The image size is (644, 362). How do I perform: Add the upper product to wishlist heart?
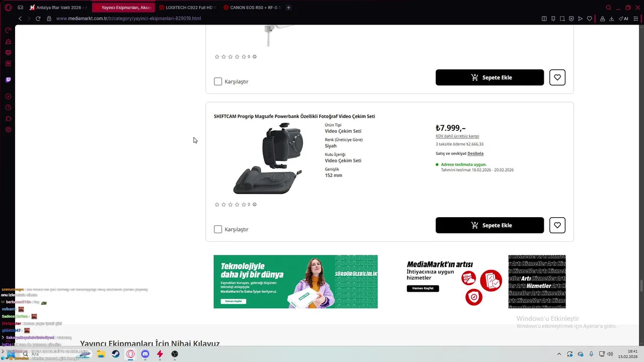[x=557, y=77]
